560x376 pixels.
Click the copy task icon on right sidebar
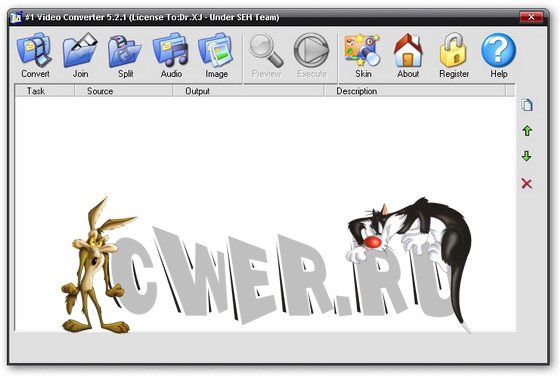[x=527, y=105]
